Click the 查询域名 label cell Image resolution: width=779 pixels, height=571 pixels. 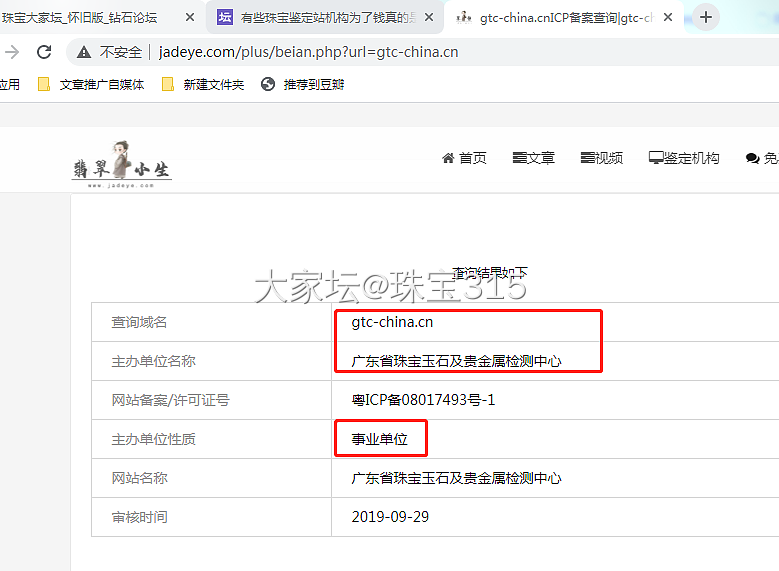coord(212,322)
